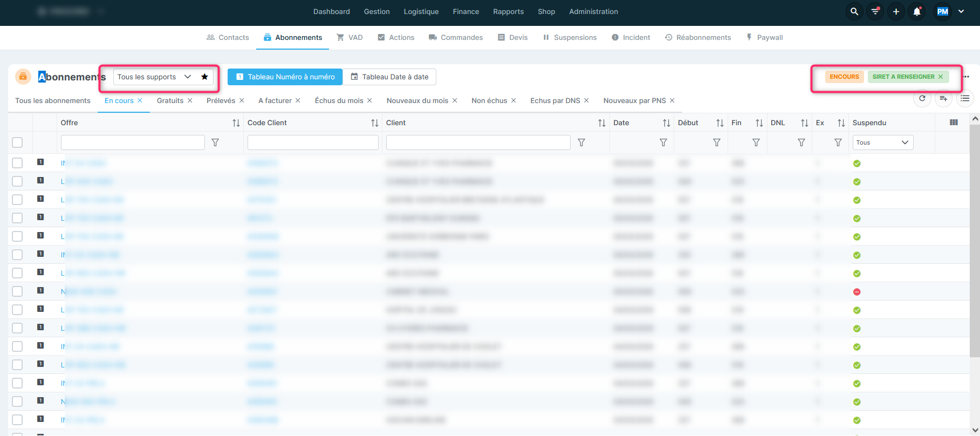Switch to the Commandes tab
This screenshot has height=436, width=980.
click(456, 37)
